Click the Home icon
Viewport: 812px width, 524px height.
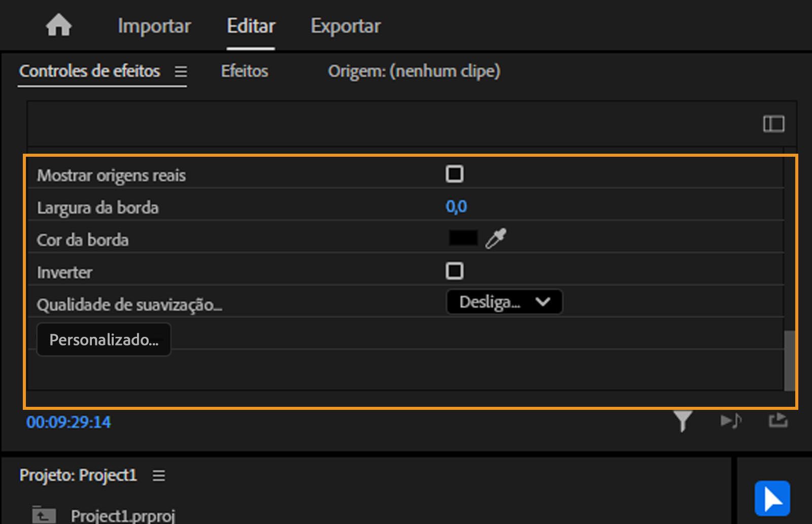58,25
